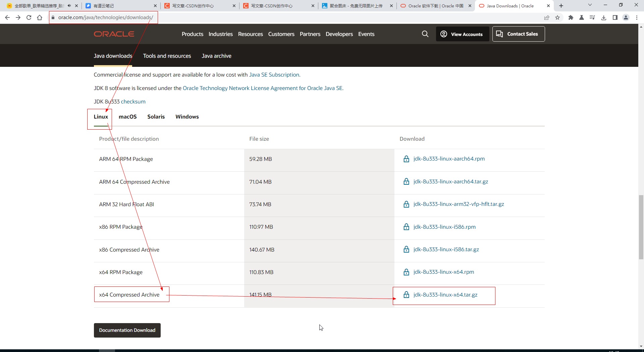Click the Documentation Download button
Viewport: 644px width, 352px height.
point(127,330)
